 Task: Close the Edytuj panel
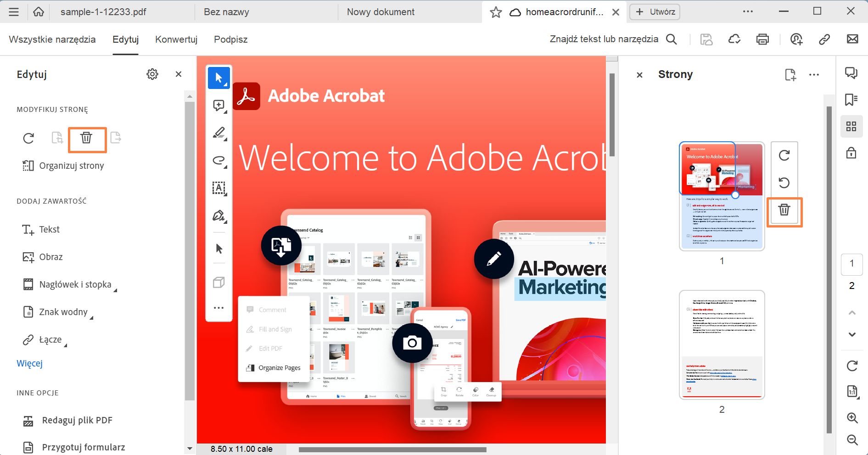coord(179,74)
